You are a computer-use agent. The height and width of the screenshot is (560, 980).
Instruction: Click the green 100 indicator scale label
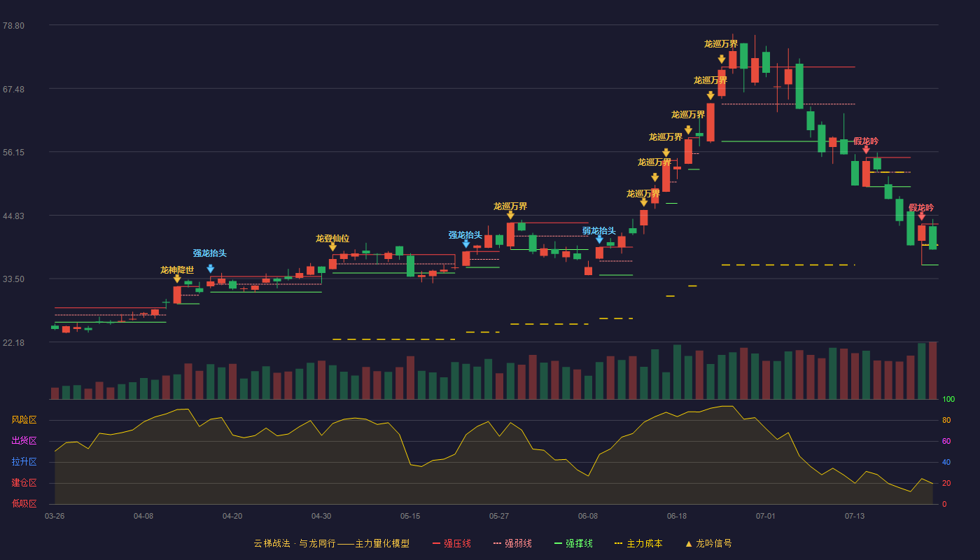948,400
